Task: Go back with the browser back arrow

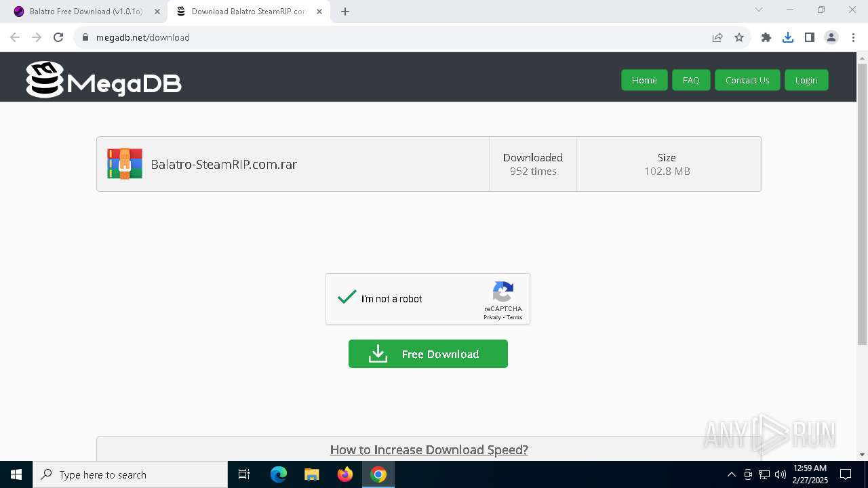Action: (15, 37)
